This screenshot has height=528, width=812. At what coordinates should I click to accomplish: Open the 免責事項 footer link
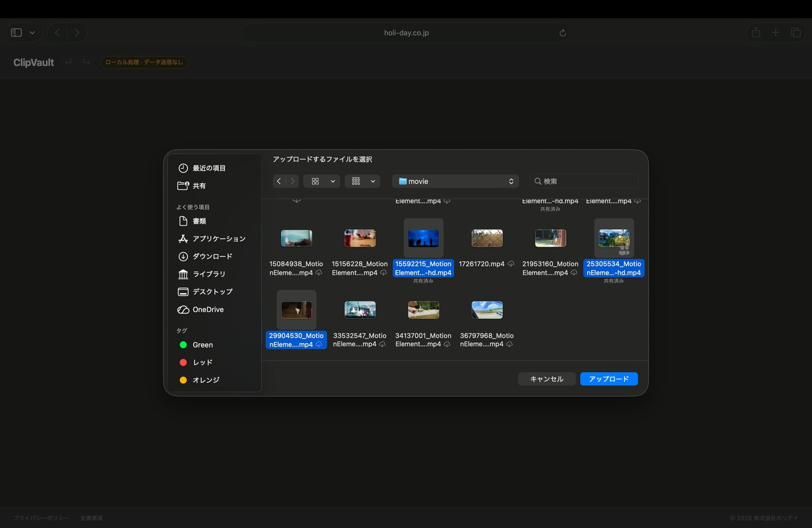coord(91,518)
